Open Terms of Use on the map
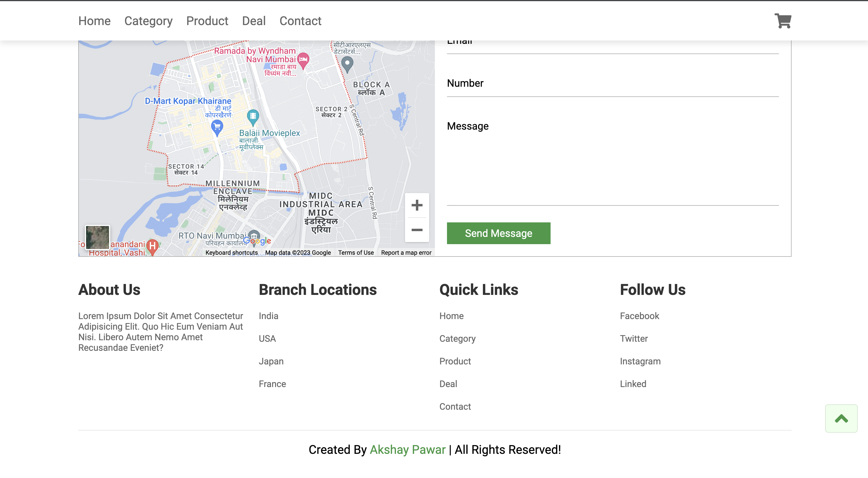868x478 pixels. (356, 252)
